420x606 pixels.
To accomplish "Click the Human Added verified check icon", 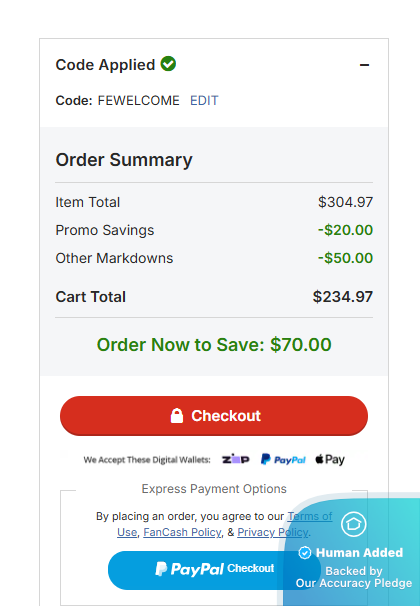I will coord(305,553).
